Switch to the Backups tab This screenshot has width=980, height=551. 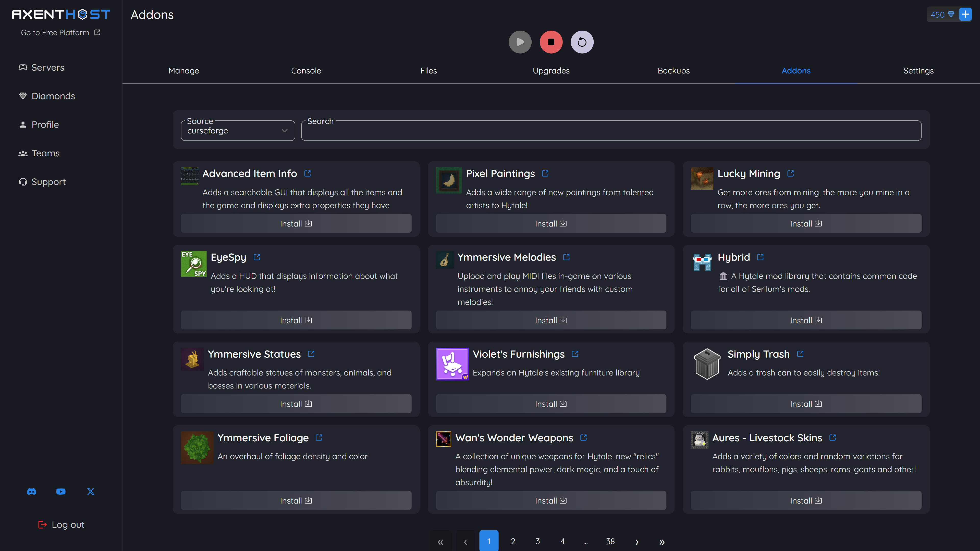673,70
